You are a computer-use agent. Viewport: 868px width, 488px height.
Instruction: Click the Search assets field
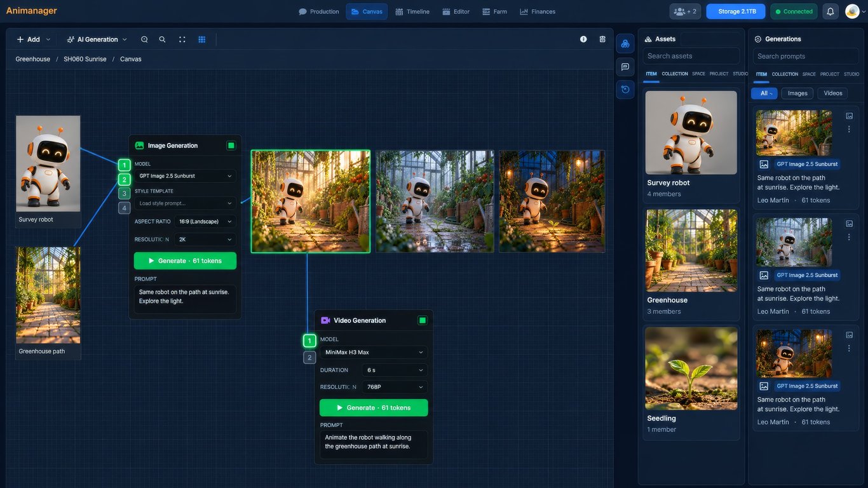click(x=691, y=56)
